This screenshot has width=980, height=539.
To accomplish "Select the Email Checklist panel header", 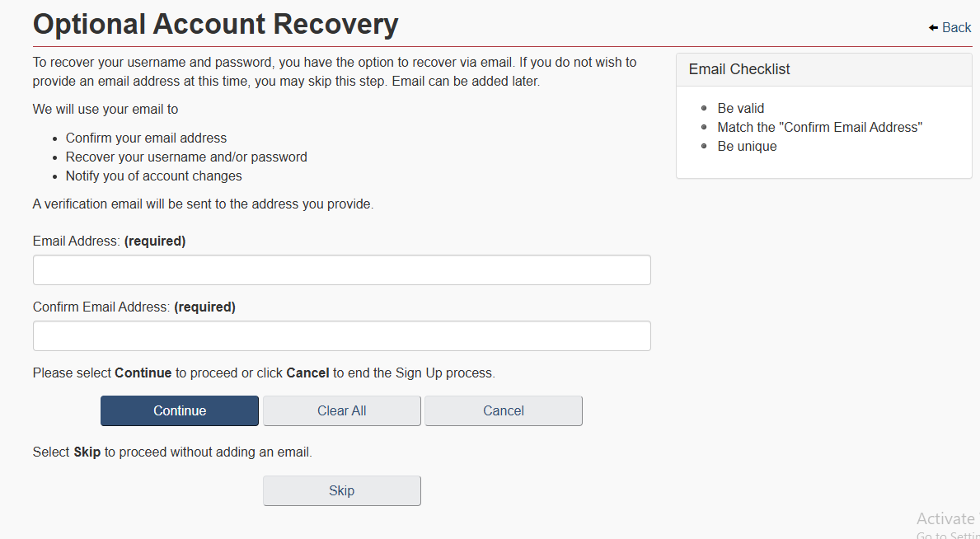I will tap(739, 70).
